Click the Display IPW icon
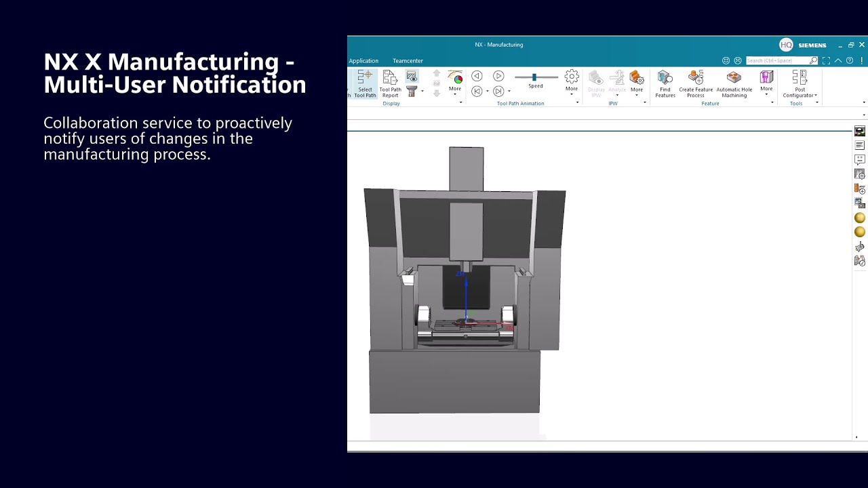 596,83
